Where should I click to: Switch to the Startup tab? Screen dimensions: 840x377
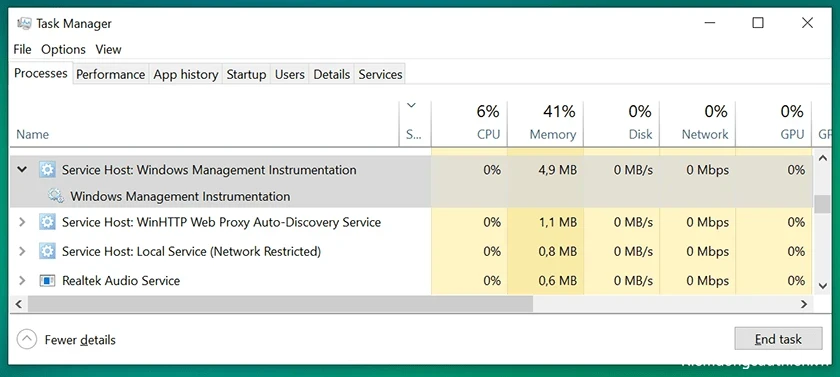pos(246,74)
